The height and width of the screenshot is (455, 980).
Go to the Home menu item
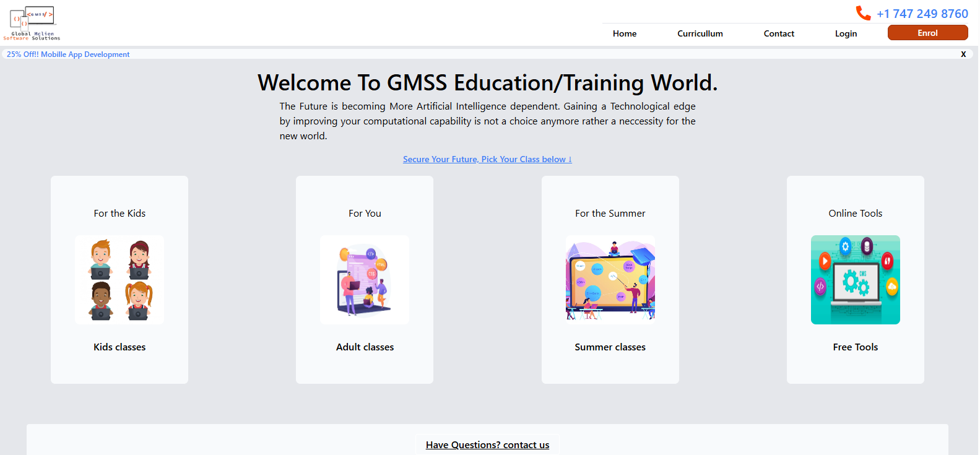click(624, 33)
